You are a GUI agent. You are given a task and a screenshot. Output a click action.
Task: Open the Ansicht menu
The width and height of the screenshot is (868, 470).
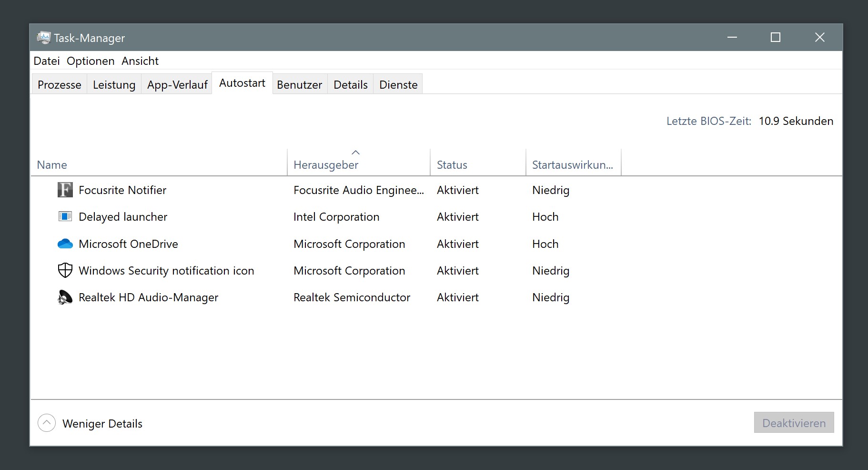click(x=140, y=61)
